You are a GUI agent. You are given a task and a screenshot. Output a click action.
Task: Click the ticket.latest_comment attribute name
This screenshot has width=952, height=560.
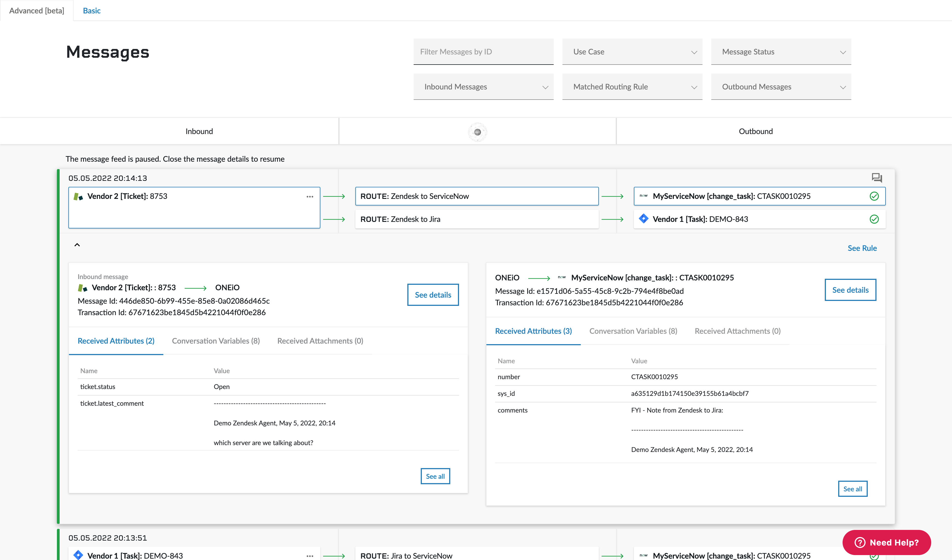pos(112,403)
